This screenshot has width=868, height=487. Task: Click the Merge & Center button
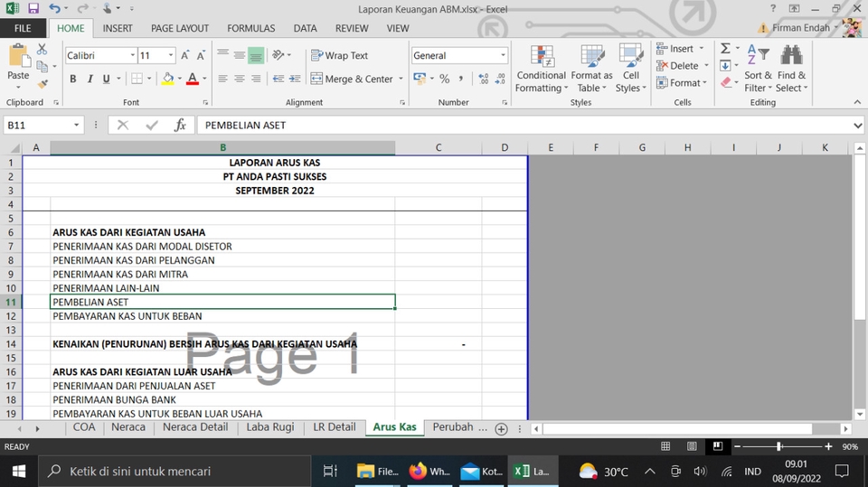click(352, 79)
